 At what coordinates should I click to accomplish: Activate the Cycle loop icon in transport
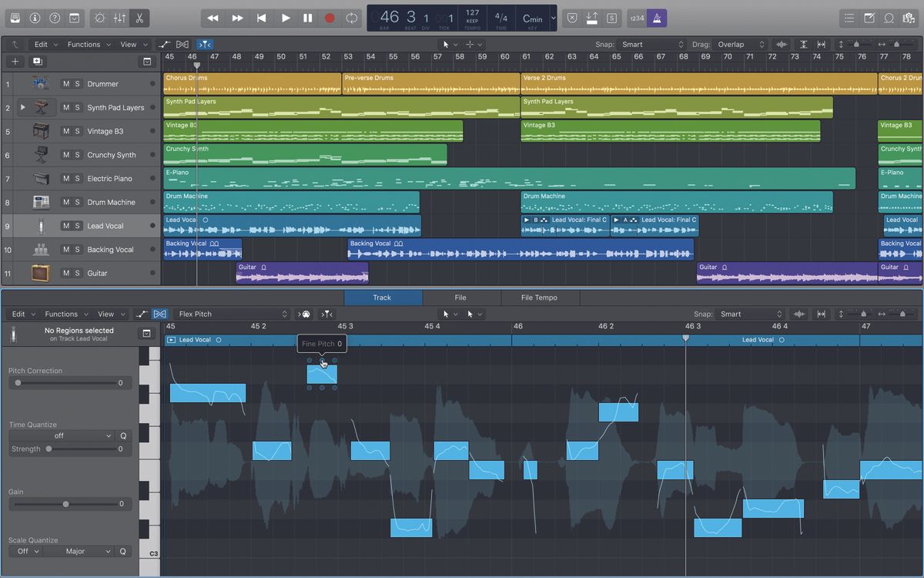(352, 18)
